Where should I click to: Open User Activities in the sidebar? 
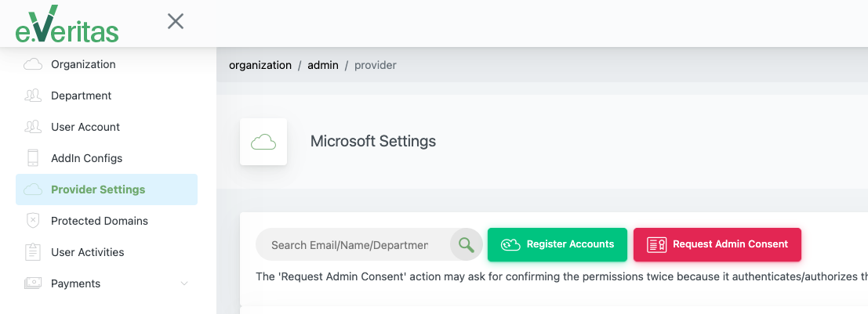(x=88, y=252)
